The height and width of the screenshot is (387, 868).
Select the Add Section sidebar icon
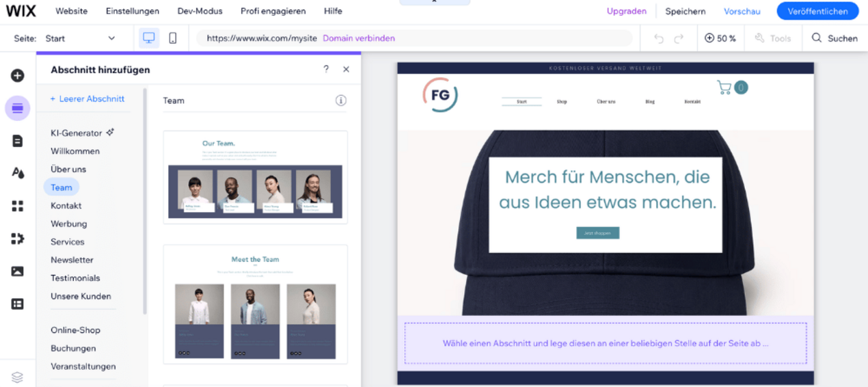(x=18, y=108)
